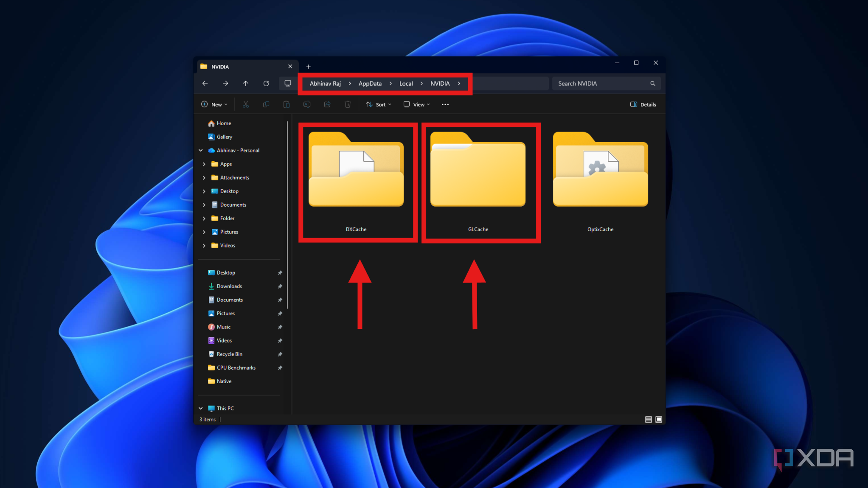868x488 pixels.
Task: Expand the OneDrive Desktop folder node
Action: pos(204,191)
